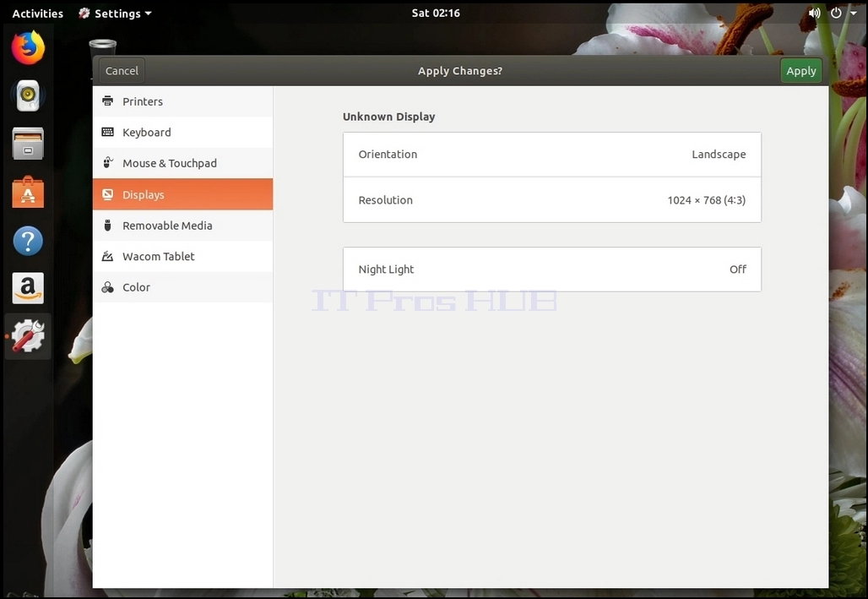Image resolution: width=868 pixels, height=599 pixels.
Task: Select Mouse & Touchpad in sidebar
Action: pyautogui.click(x=182, y=163)
